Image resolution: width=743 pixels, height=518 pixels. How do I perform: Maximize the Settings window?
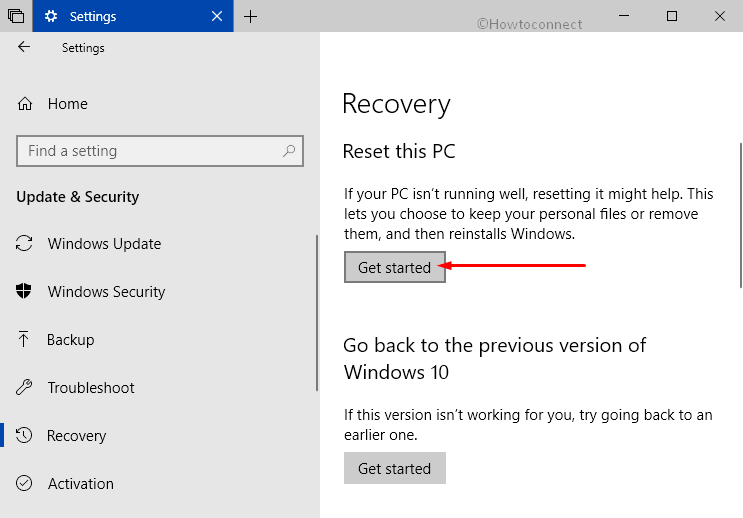coord(671,16)
